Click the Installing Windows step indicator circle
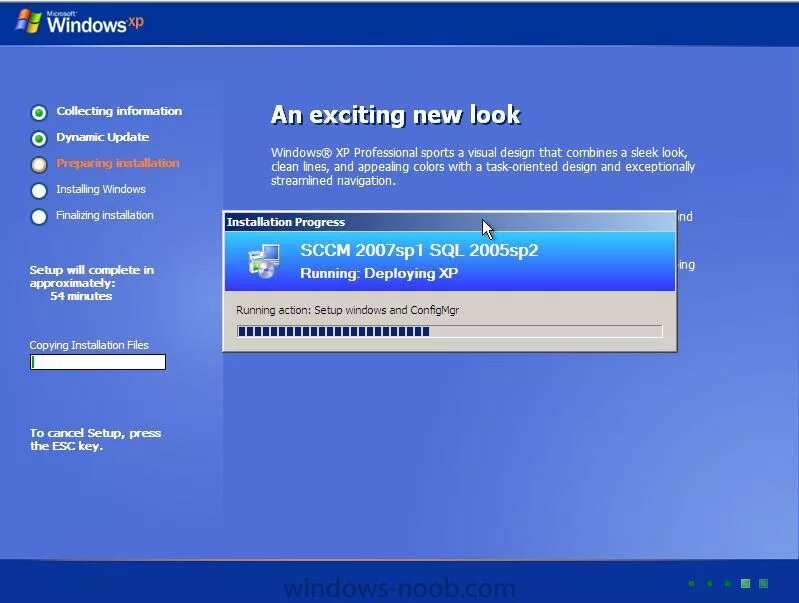This screenshot has width=799, height=603. click(39, 190)
